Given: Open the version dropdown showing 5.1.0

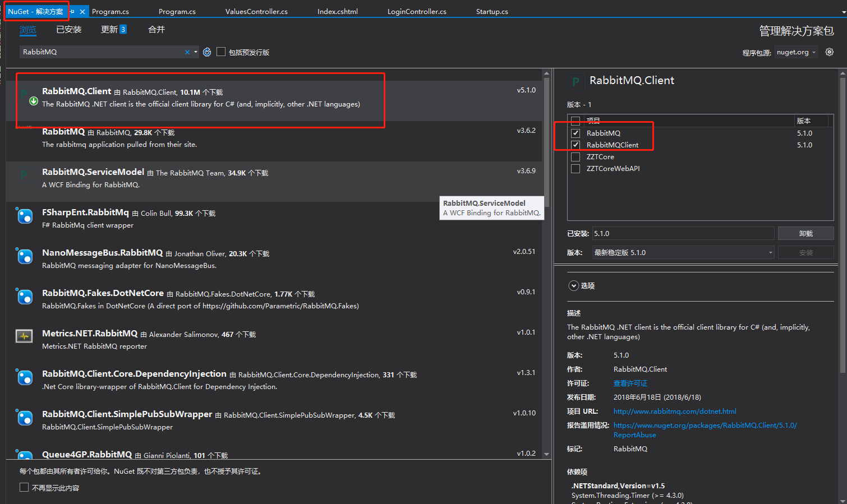Looking at the screenshot, I should [683, 252].
